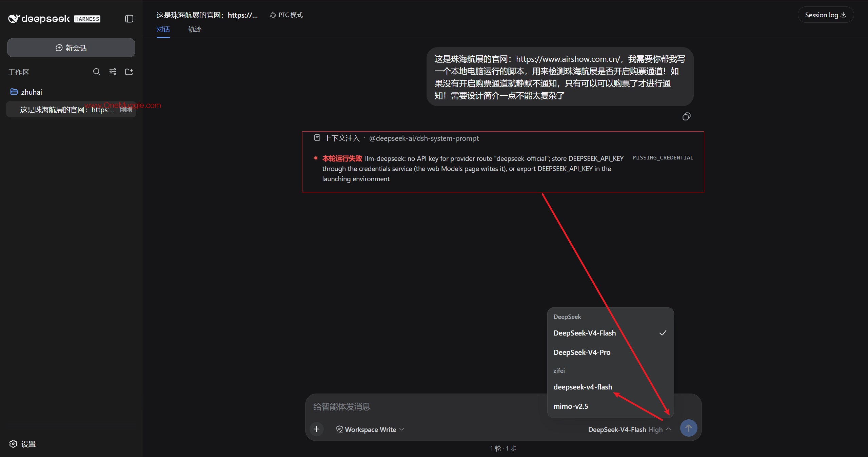Click the conversation title in header
Screen dimensions: 868x457
(x=207, y=15)
